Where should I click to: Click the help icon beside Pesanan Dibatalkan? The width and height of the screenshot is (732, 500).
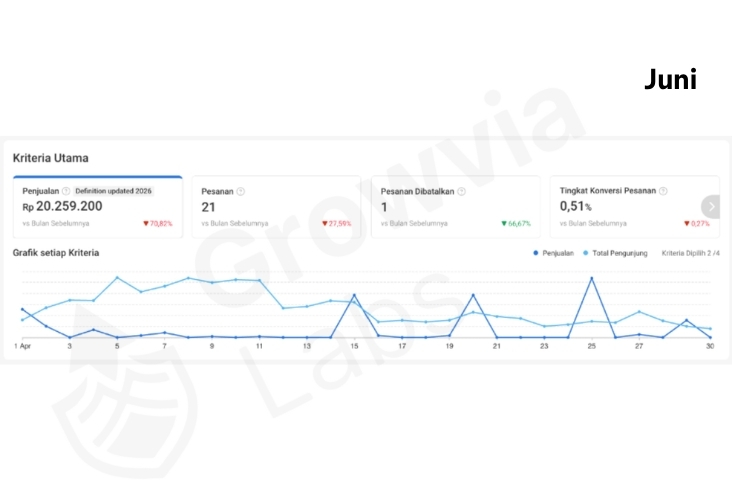pos(461,191)
